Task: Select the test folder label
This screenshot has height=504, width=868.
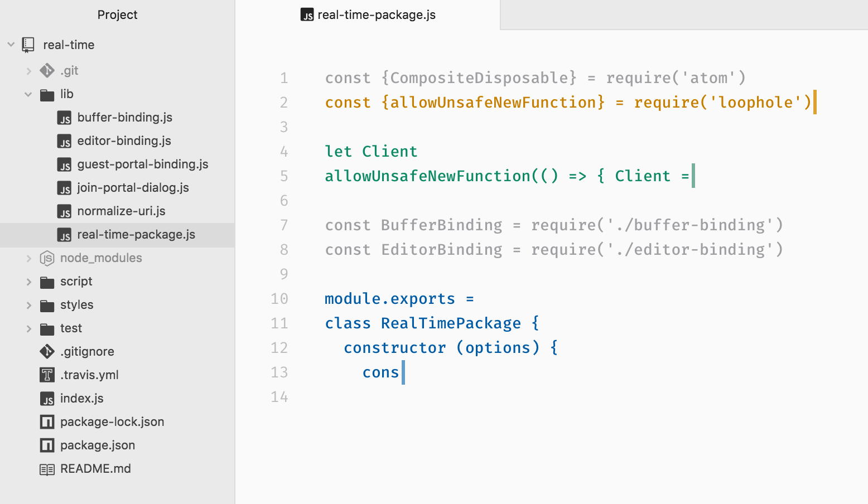Action: 71,328
